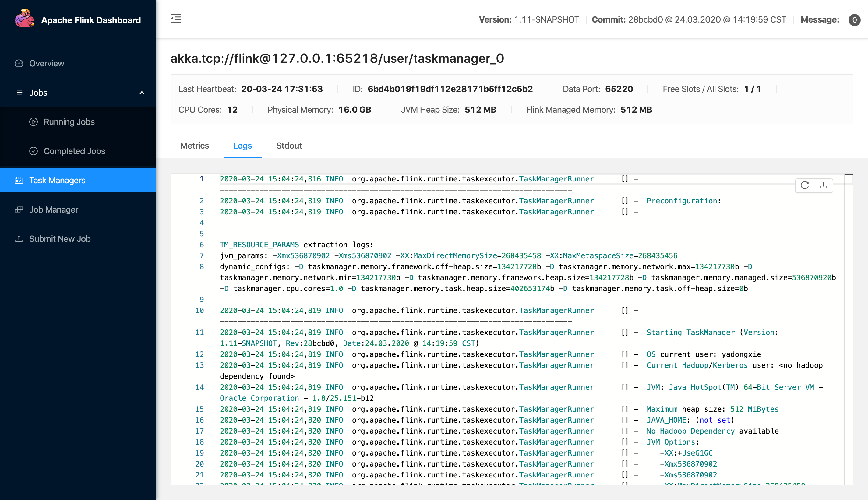Switch to the Metrics tab
This screenshot has height=500, width=868.
pos(194,146)
